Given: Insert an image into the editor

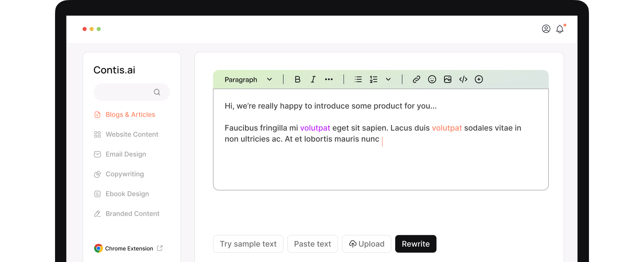Looking at the screenshot, I should pyautogui.click(x=448, y=79).
